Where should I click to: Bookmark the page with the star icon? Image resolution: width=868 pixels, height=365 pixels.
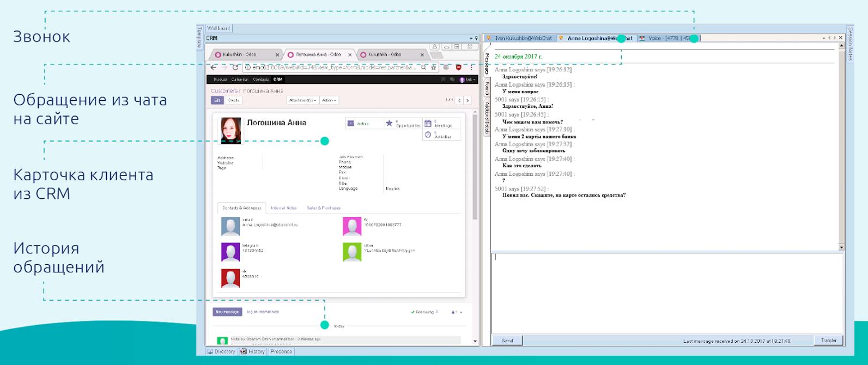(434, 68)
